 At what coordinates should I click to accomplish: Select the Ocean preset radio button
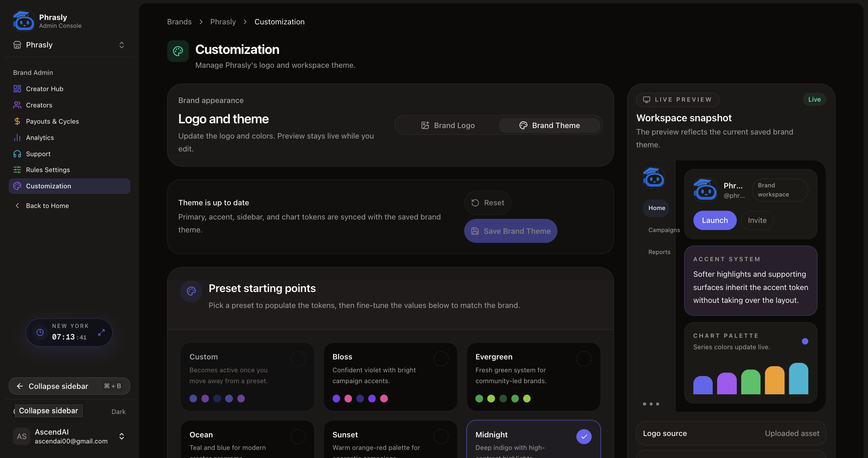tap(298, 437)
